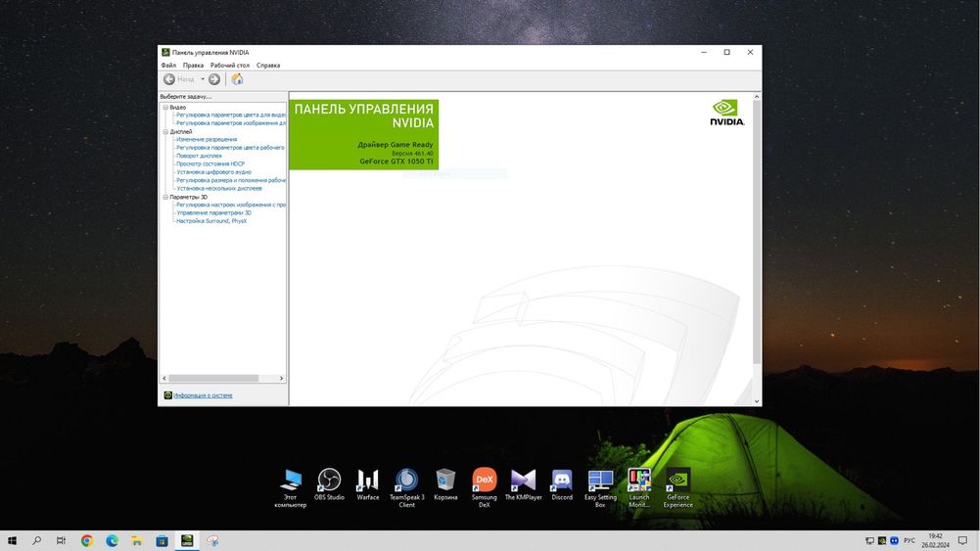Open Google Chrome from the taskbar
The image size is (980, 551).
[87, 541]
